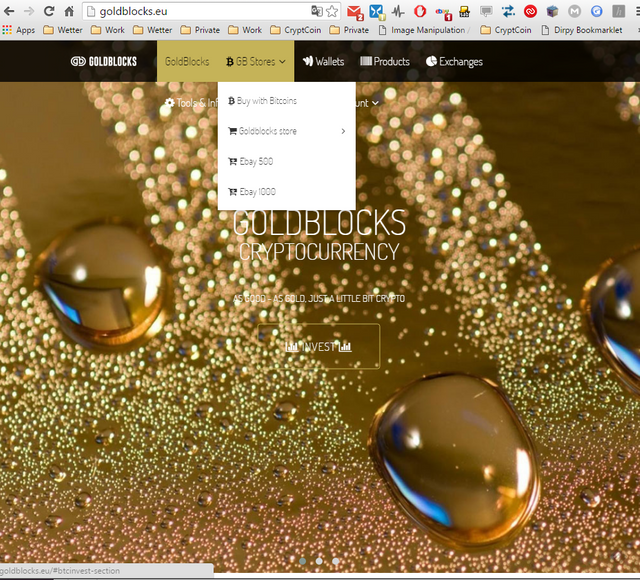Image resolution: width=640 pixels, height=580 pixels.
Task: Click the gray h extension icon
Action: [x=618, y=11]
